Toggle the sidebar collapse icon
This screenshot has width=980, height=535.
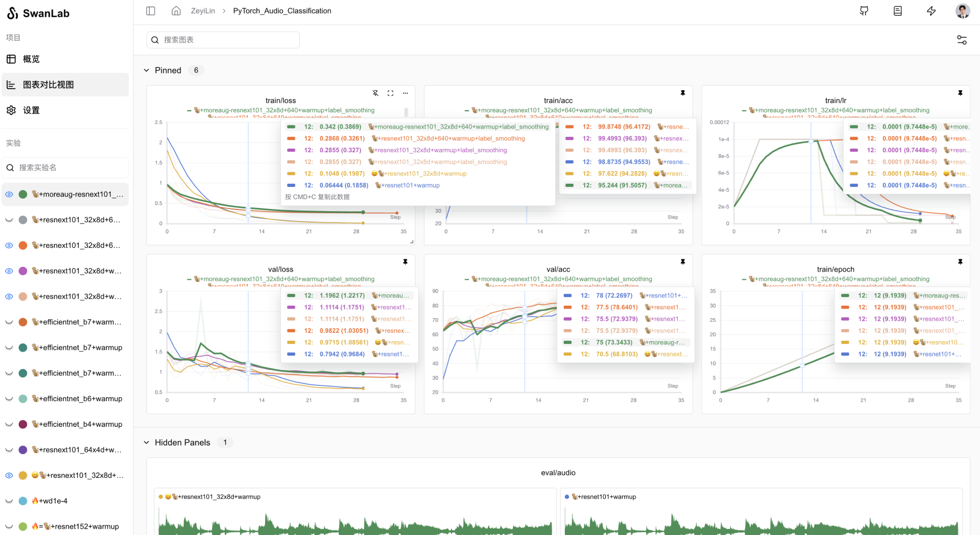click(151, 11)
